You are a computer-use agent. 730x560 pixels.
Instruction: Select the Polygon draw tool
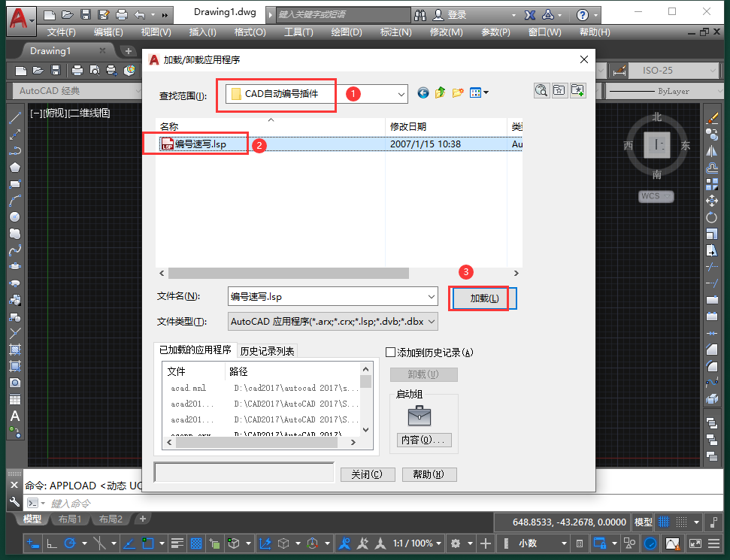tap(15, 168)
